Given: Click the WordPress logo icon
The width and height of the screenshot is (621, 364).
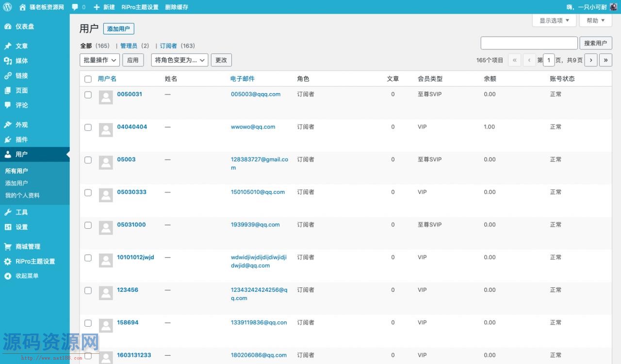Looking at the screenshot, I should coord(7,7).
